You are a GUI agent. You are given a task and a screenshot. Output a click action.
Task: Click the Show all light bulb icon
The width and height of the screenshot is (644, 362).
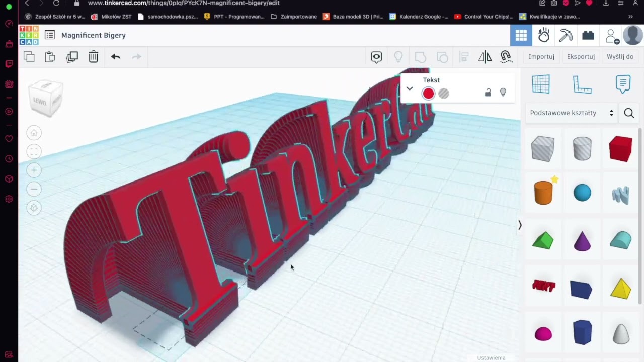pos(398,57)
